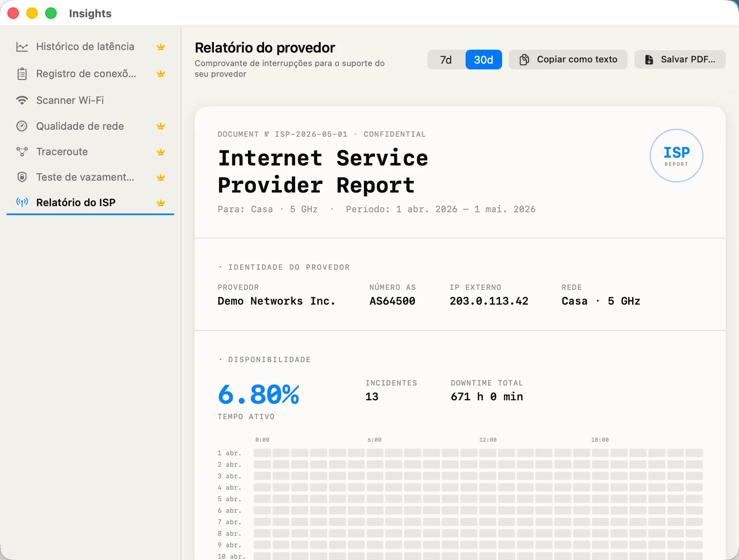Viewport: 739px width, 560px height.
Task: Click the 6:00 time axis label
Action: coord(374,440)
